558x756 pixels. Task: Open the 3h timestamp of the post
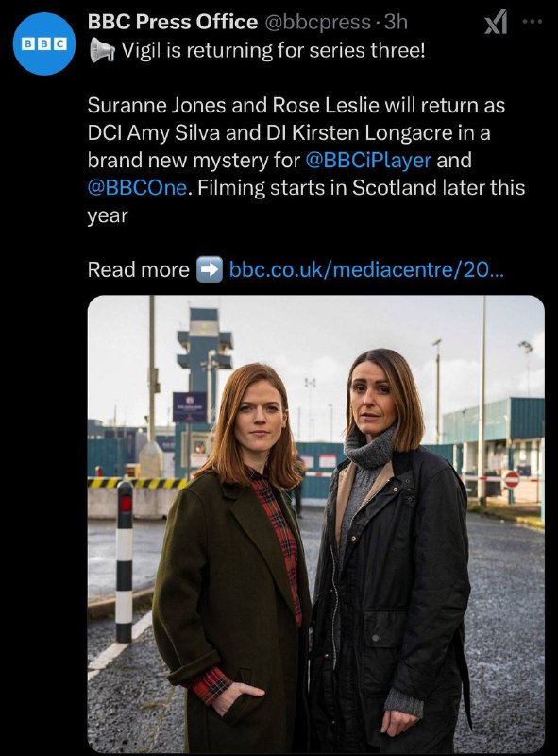397,22
